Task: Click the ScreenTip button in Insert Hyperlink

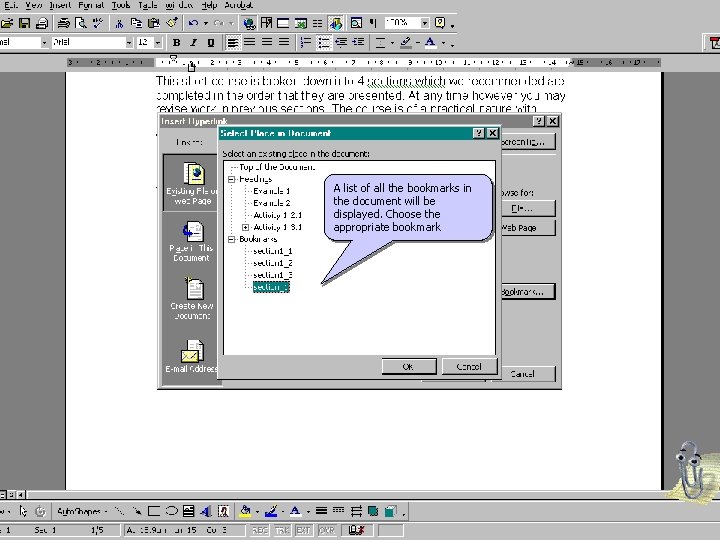Action: click(528, 142)
